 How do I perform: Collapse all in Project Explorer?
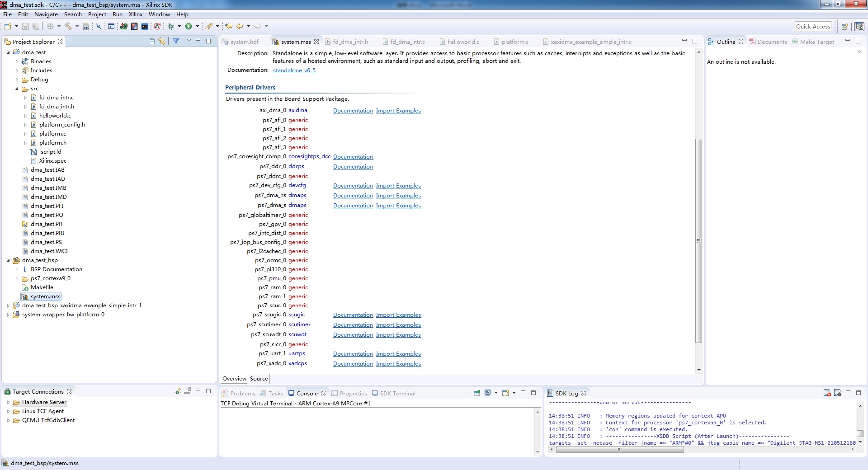pos(152,41)
